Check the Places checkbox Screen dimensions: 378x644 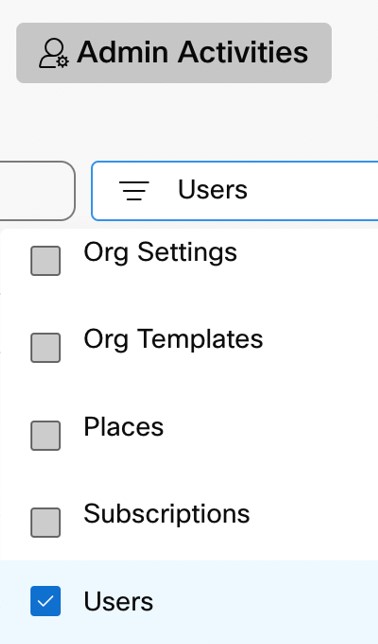tap(46, 435)
